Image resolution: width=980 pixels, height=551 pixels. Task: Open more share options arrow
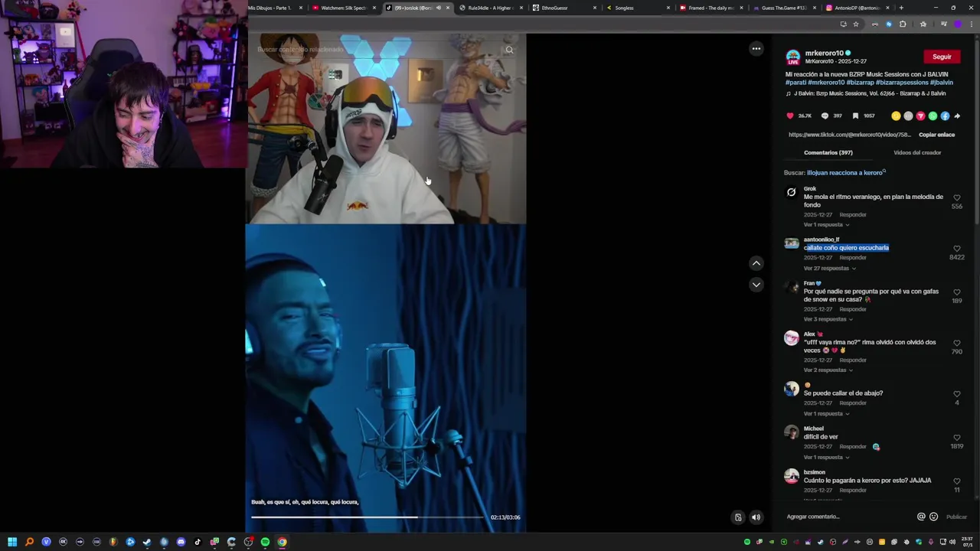[x=957, y=116]
